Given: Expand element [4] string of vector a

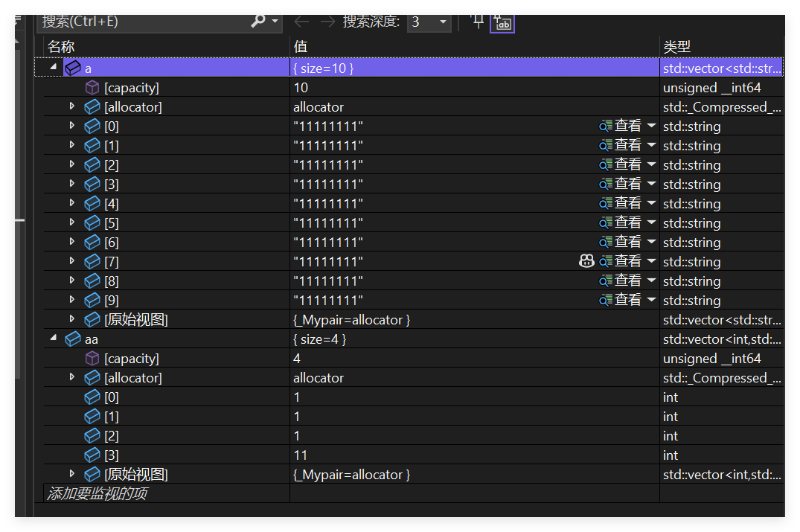Looking at the screenshot, I should (x=71, y=203).
